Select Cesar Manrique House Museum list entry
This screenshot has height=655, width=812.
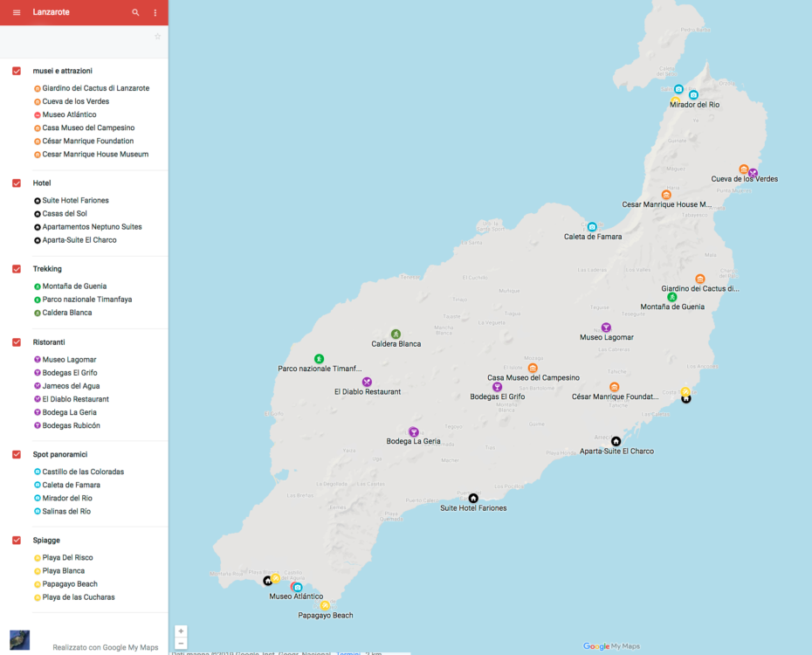[95, 155]
